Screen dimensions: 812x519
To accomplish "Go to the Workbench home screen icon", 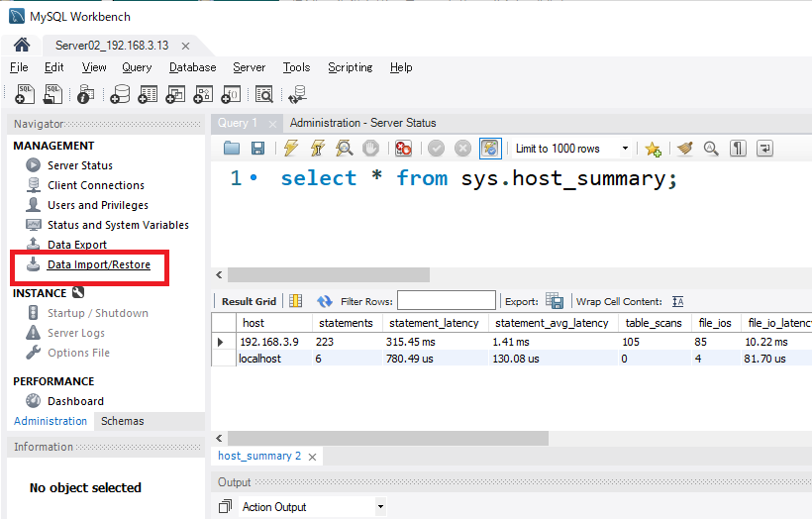I will (x=22, y=45).
